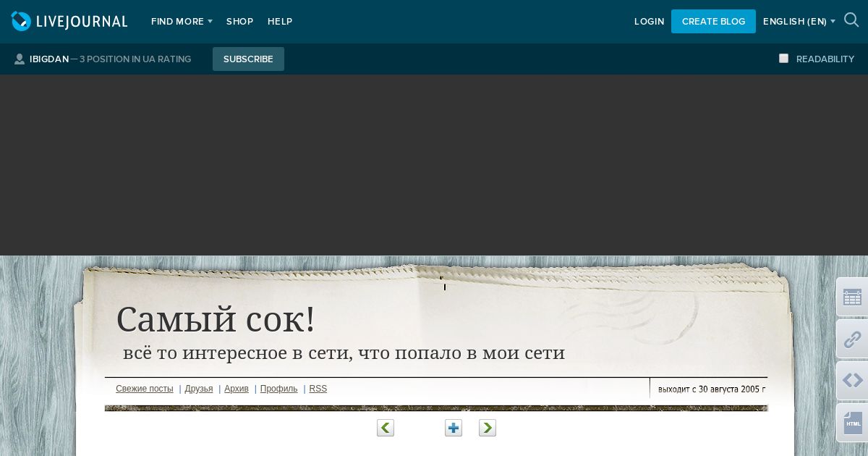The image size is (868, 456).
Task: Open the English (EN) language dropdown
Action: [x=799, y=22]
